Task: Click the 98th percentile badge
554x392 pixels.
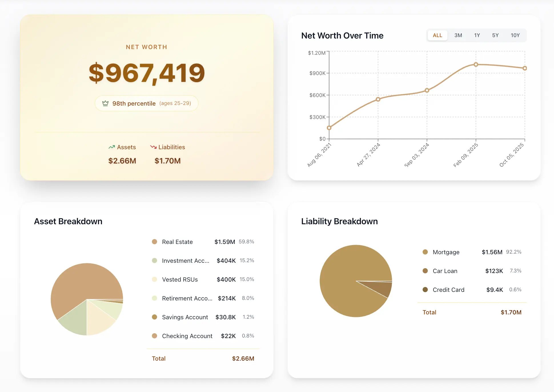Action: 146,103
